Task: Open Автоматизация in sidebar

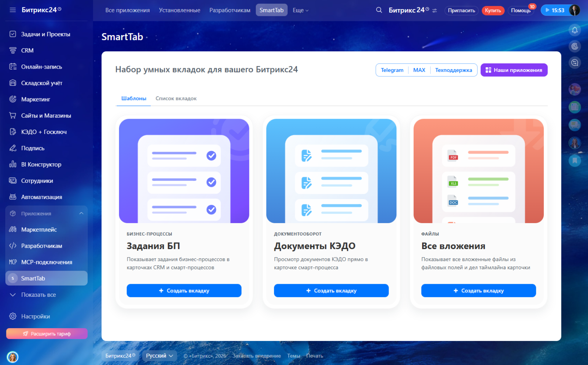Action: 47,197
